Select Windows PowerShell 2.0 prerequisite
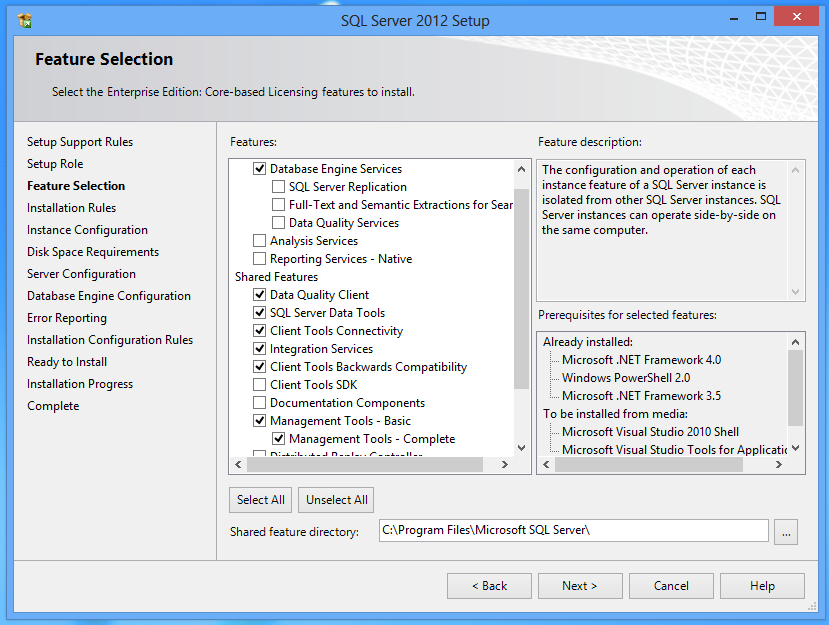This screenshot has height=625, width=829. pyautogui.click(x=626, y=378)
